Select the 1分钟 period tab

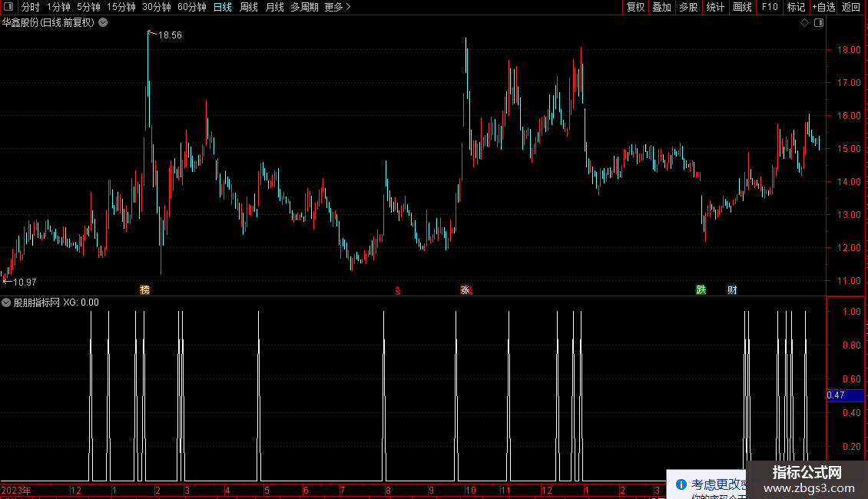point(58,7)
